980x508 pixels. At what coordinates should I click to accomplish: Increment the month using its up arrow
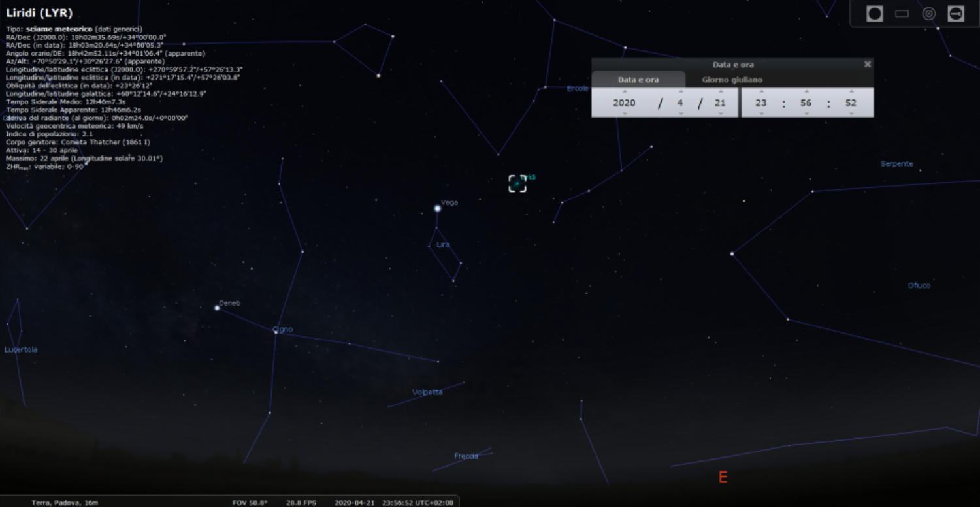[x=681, y=92]
